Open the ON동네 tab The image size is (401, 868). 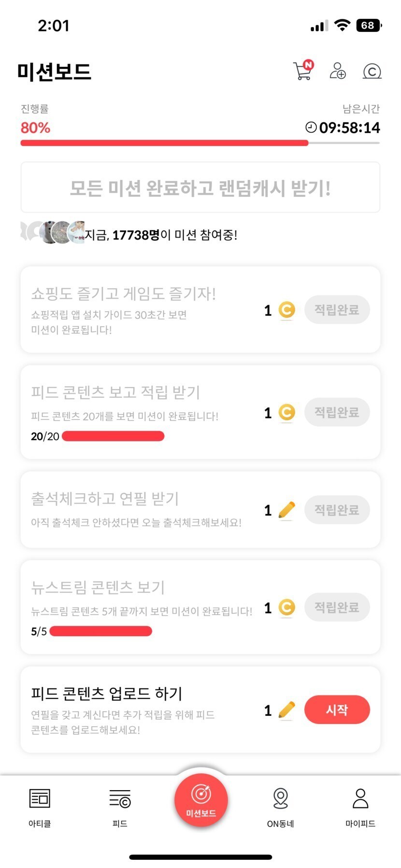click(x=280, y=806)
